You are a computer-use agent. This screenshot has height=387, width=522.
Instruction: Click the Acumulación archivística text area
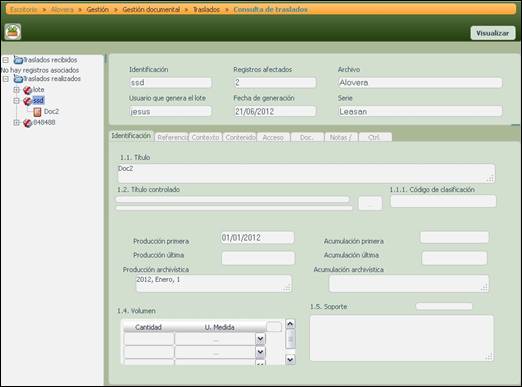[409, 284]
